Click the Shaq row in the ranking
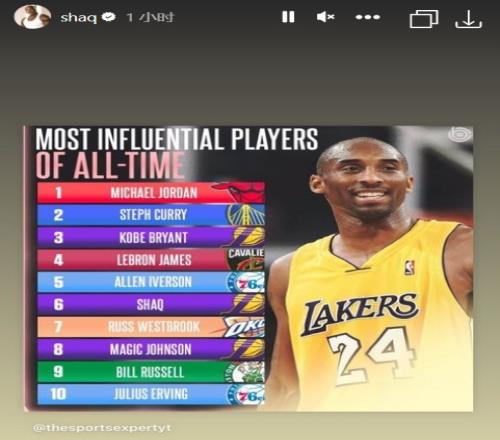 click(x=151, y=304)
